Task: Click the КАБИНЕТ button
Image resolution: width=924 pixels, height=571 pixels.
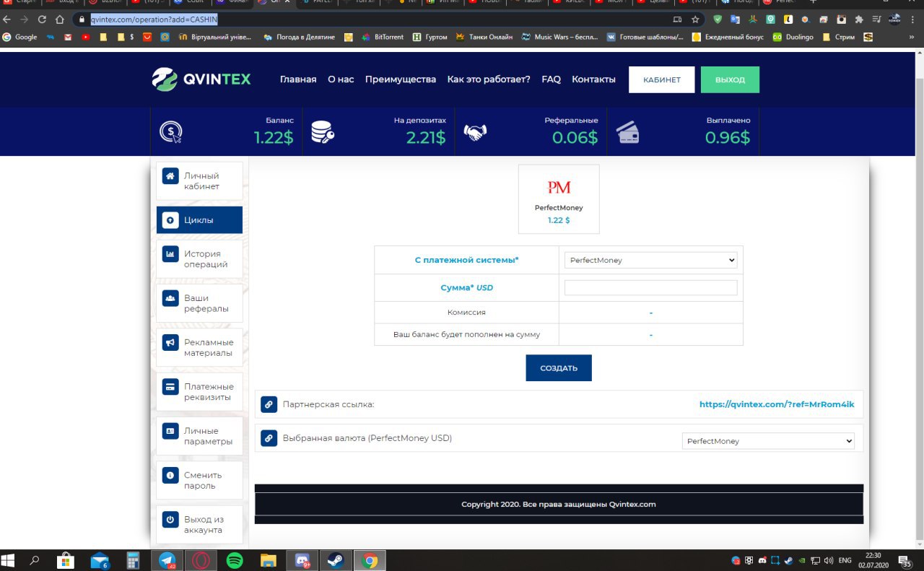Action: pyautogui.click(x=662, y=80)
